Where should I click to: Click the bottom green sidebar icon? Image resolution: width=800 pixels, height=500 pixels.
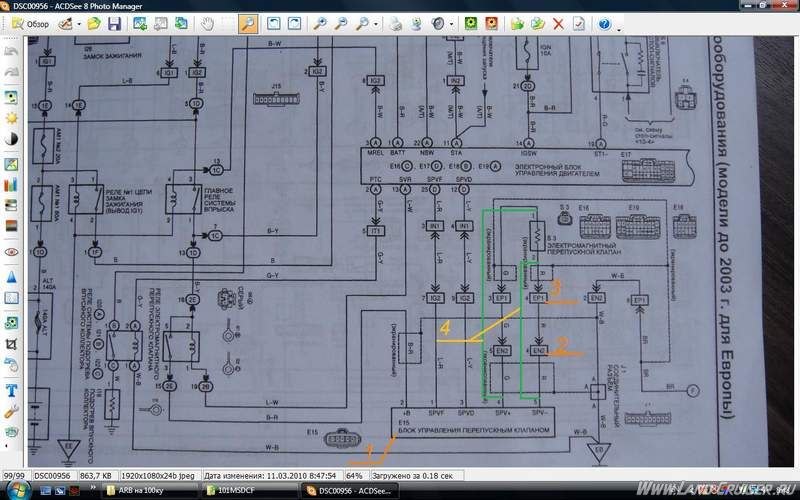coord(11,432)
